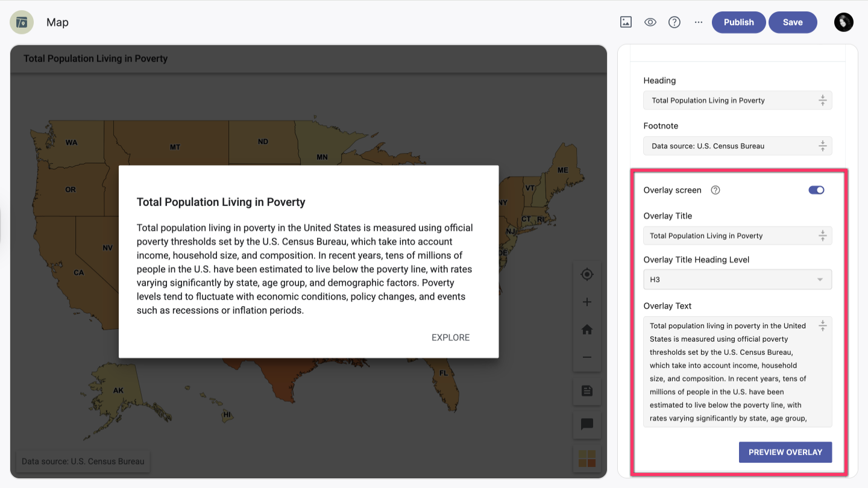Click the Save button
The image size is (868, 488).
pyautogui.click(x=793, y=22)
